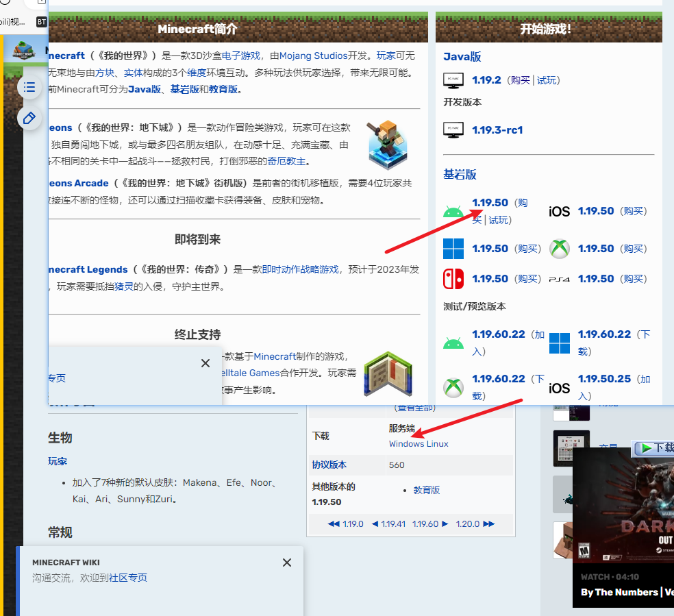Click the iOS icon beside 1.19.50

(559, 212)
